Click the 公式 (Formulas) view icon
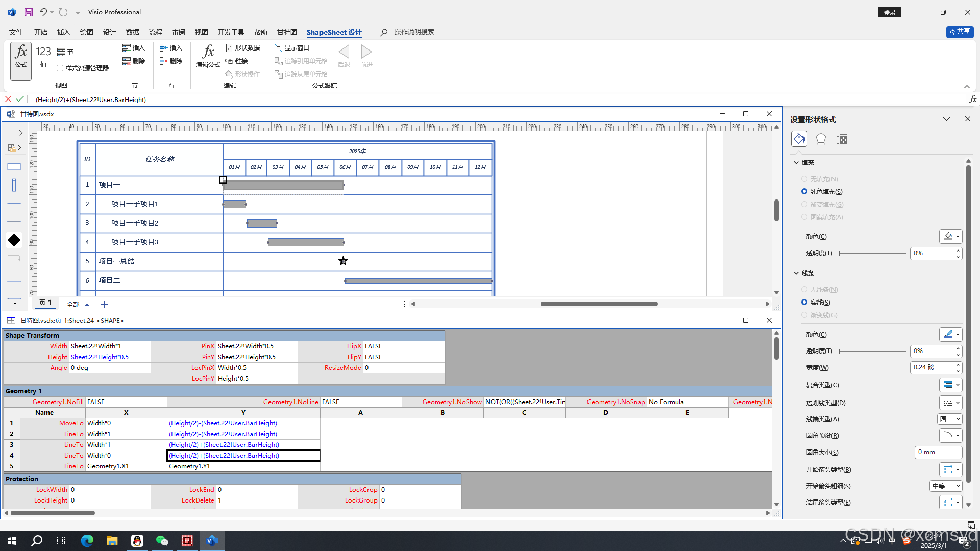This screenshot has width=980, height=551. 21,56
